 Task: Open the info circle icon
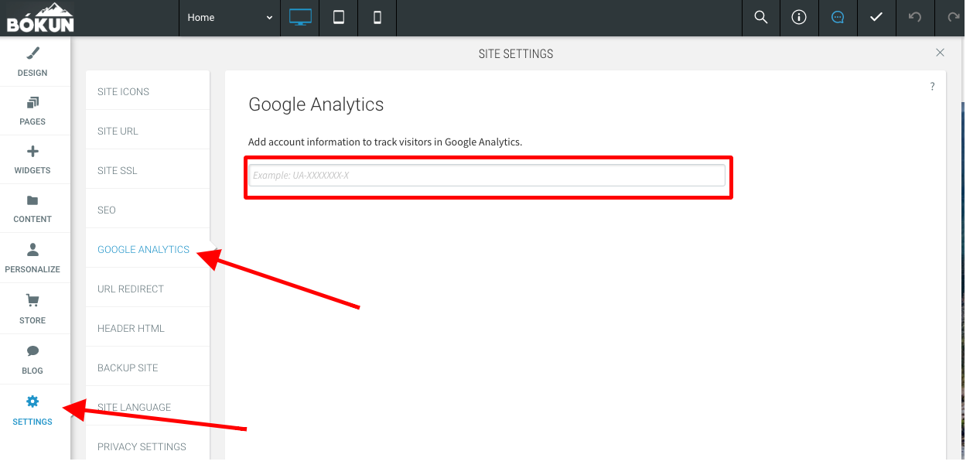click(x=799, y=17)
